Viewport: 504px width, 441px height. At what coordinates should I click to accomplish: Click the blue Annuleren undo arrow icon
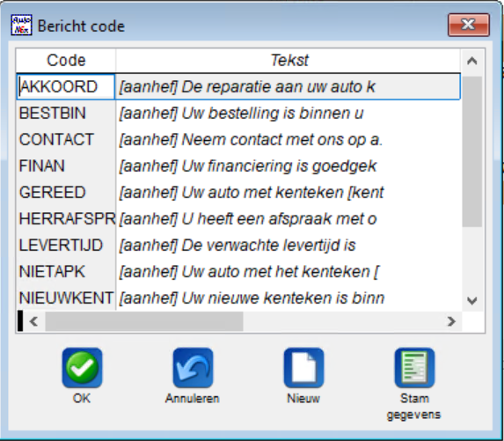pyautogui.click(x=193, y=368)
